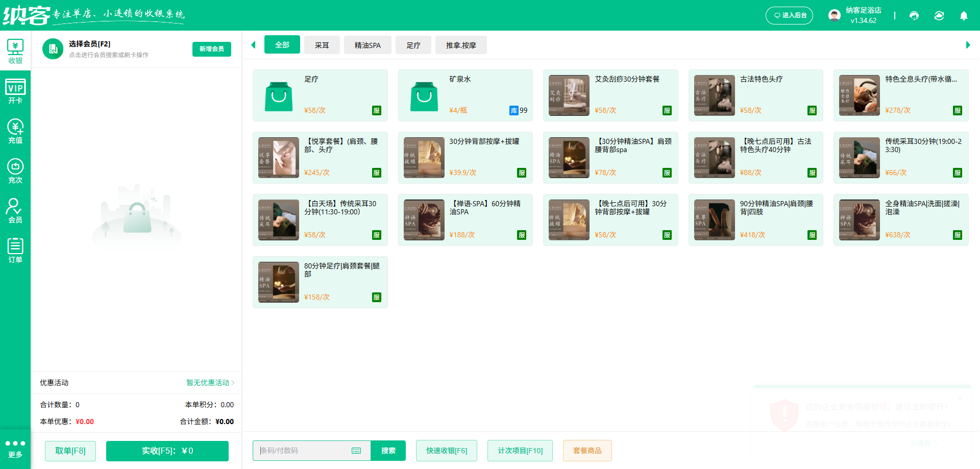This screenshot has width=980, height=469.
Task: Click the 合计金额 ¥0.00 value
Action: point(225,422)
